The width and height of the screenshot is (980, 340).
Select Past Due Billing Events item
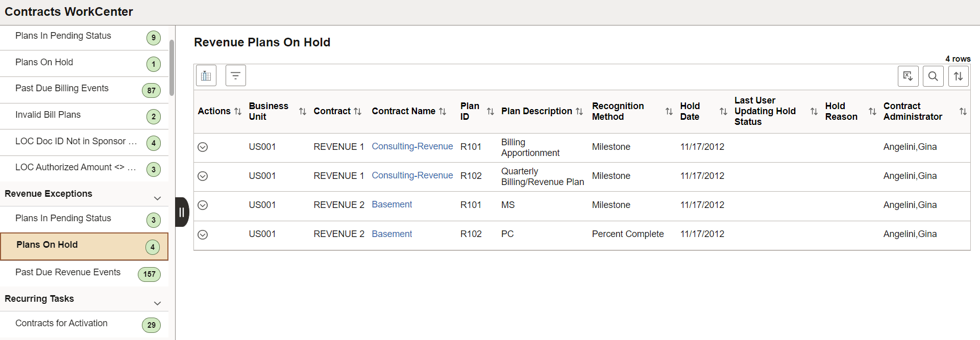click(62, 89)
